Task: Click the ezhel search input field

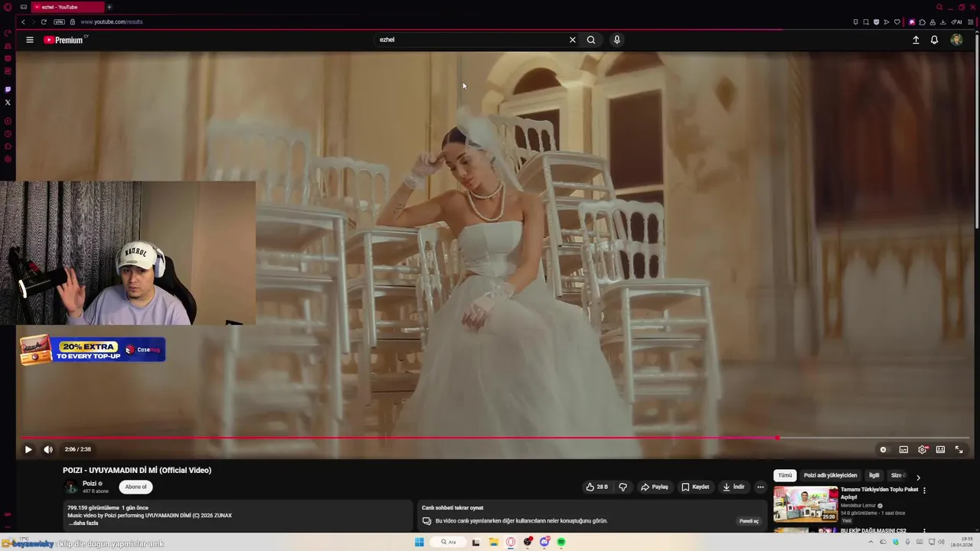Action: coord(471,40)
